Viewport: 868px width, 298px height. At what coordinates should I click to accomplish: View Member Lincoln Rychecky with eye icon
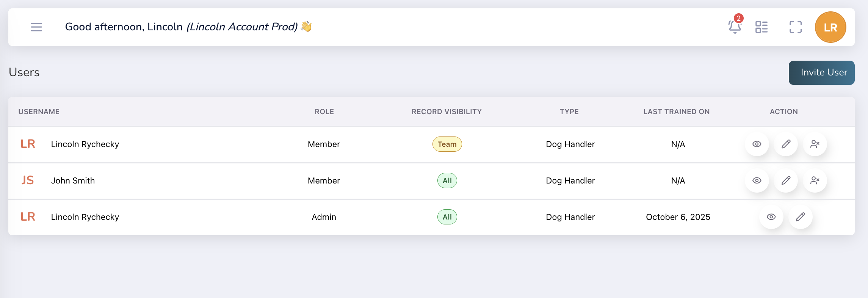[757, 144]
